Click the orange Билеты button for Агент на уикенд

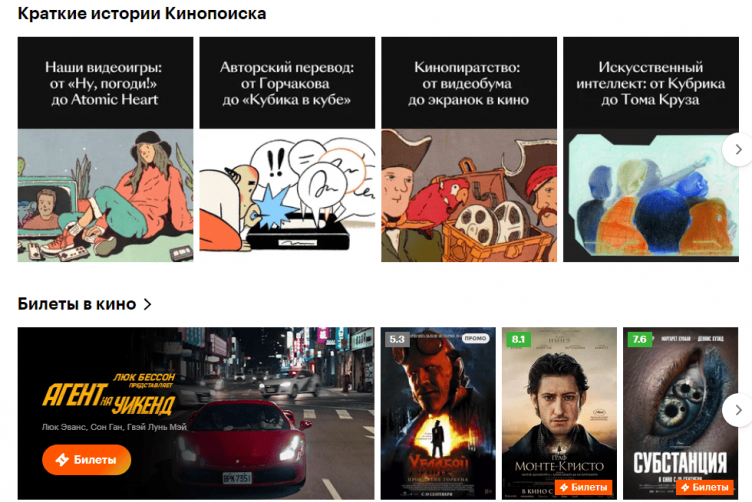(86, 460)
